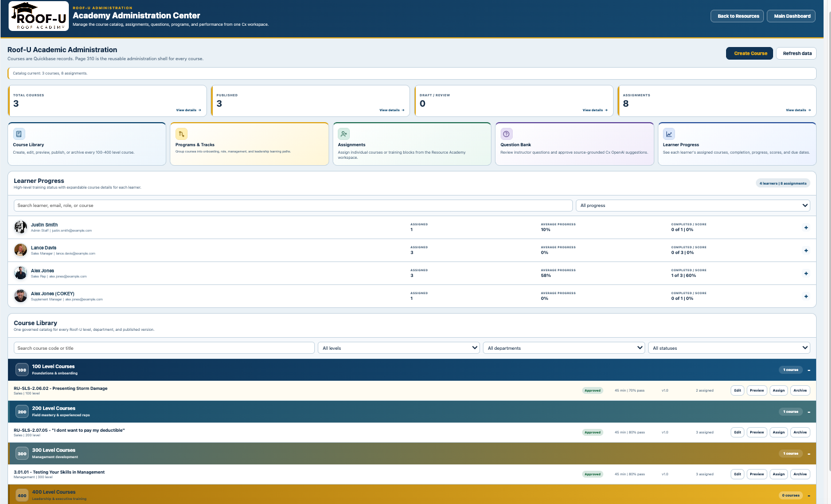Click the 1 course pill in 100 Level
Viewport: 831px width, 504px height.
[x=790, y=370]
